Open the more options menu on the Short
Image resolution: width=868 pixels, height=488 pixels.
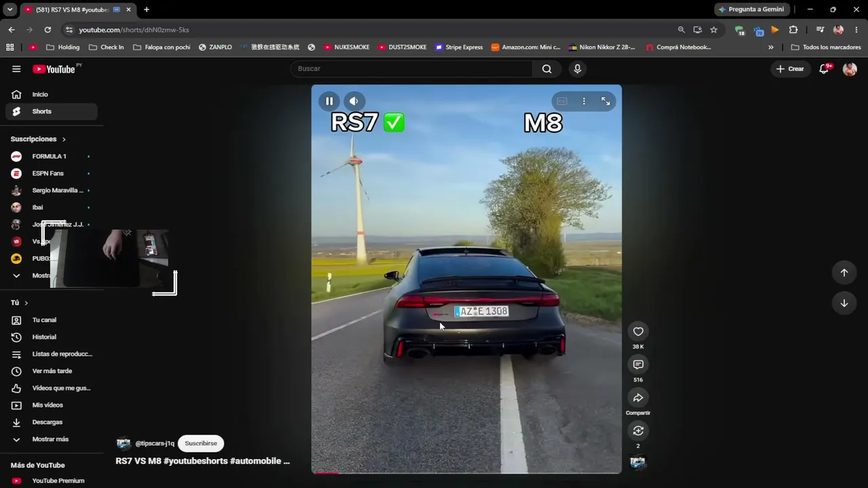(584, 101)
